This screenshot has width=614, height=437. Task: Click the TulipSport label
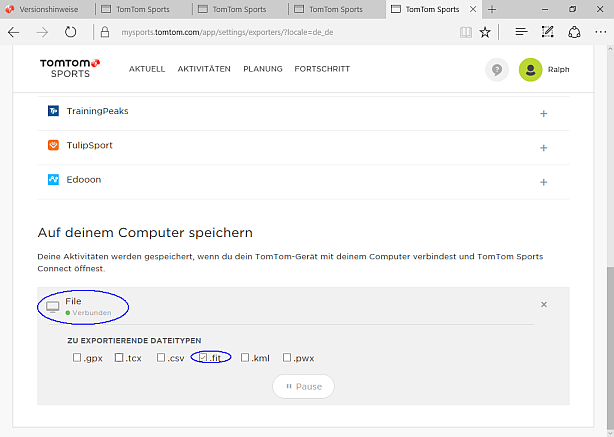pos(89,146)
